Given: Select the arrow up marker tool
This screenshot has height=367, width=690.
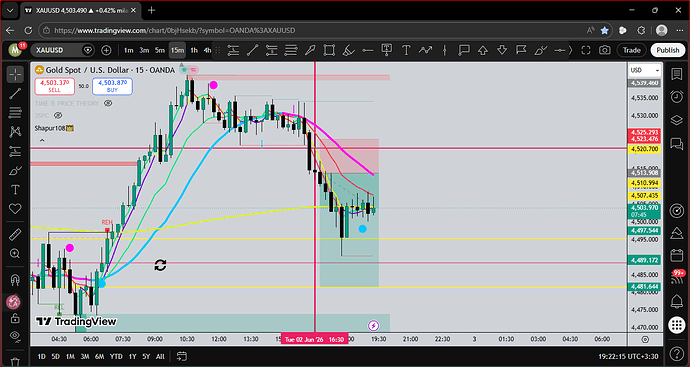Looking at the screenshot, I should coord(483,50).
